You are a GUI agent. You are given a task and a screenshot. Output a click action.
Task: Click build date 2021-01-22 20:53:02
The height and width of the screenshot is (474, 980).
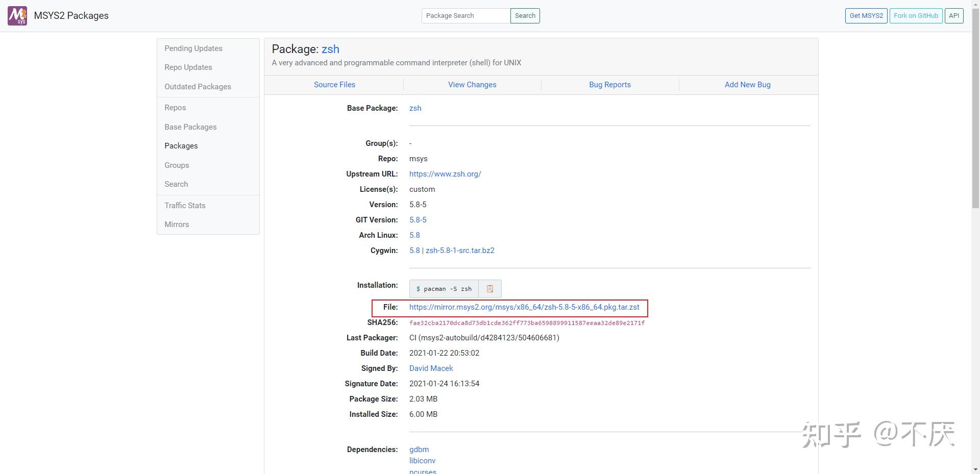(x=444, y=353)
